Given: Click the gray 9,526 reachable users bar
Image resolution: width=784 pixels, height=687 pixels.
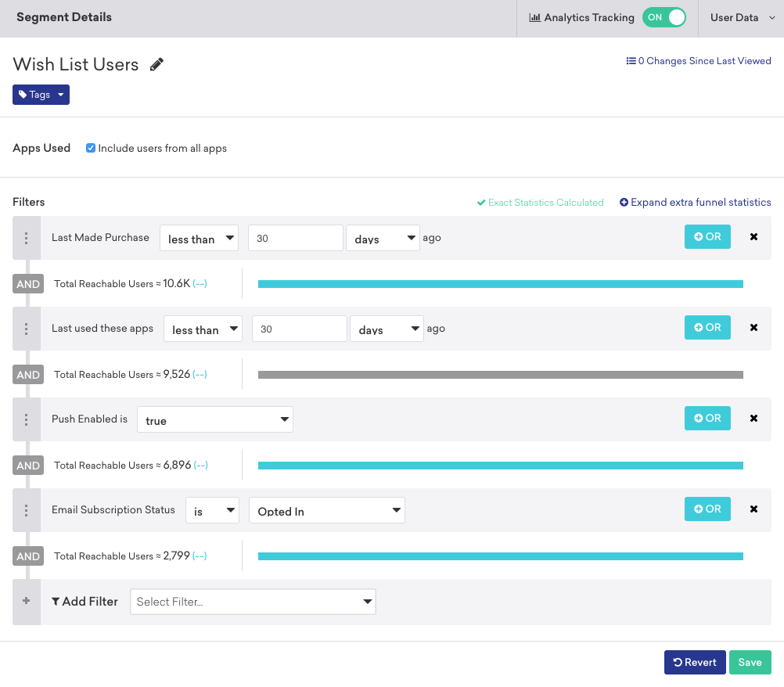Looking at the screenshot, I should point(501,375).
